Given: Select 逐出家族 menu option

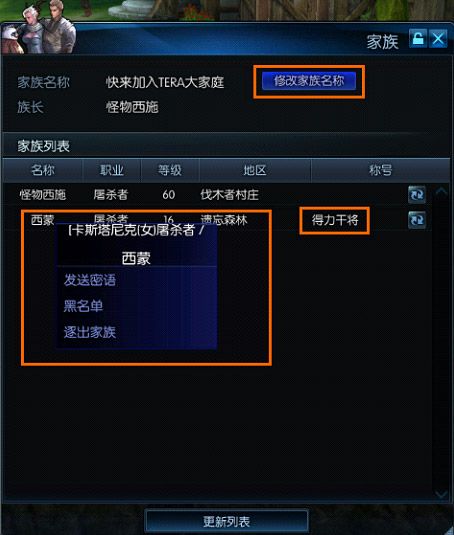Looking at the screenshot, I should [90, 332].
